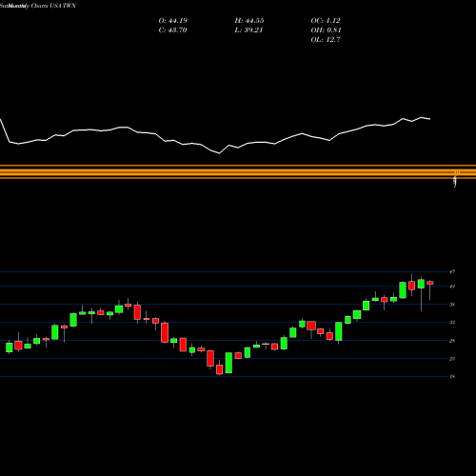Screen dimensions: 476x476
Task: Click the 18 price axis label
Action: click(x=452, y=376)
